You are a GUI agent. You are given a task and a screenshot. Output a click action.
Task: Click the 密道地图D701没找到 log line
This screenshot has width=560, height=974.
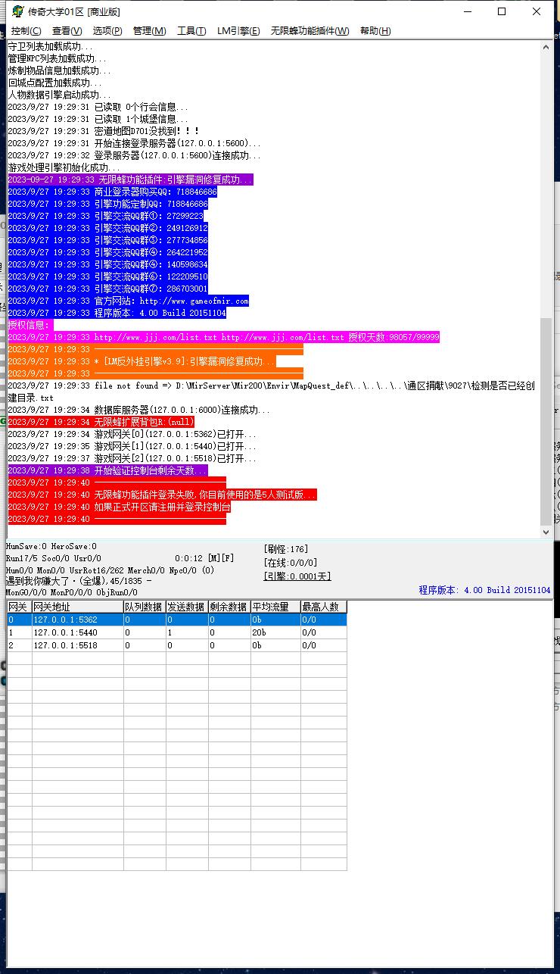pyautogui.click(x=104, y=131)
